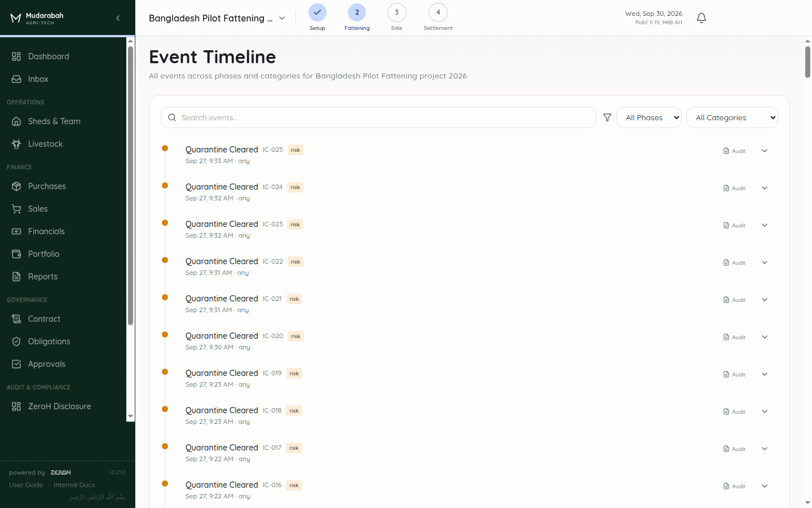The image size is (812, 508).
Task: Click the risk tag on IC-019
Action: (294, 374)
